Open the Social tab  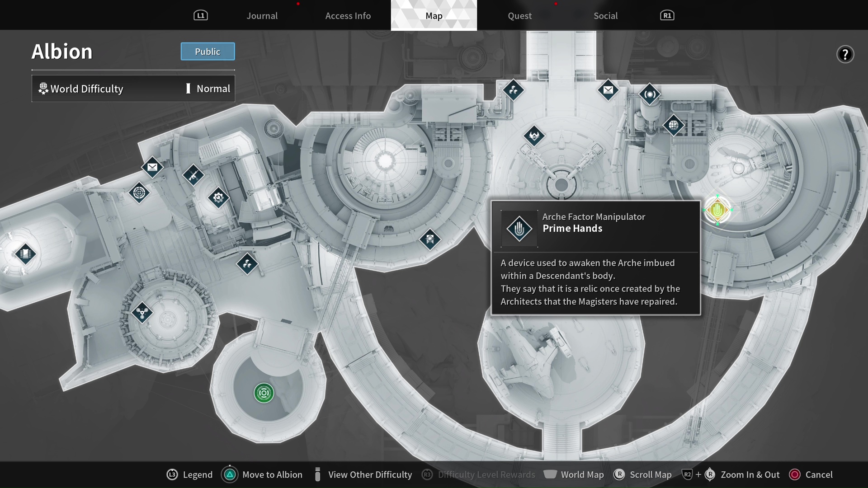[x=605, y=15]
